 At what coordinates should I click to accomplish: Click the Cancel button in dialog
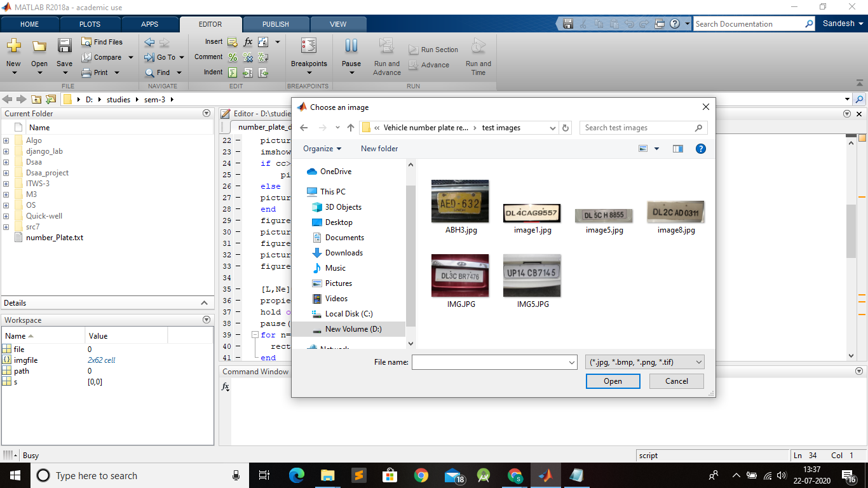676,381
